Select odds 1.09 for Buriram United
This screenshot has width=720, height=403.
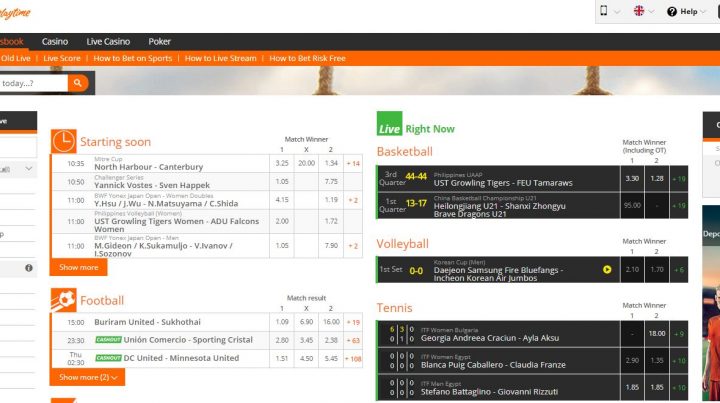click(282, 322)
